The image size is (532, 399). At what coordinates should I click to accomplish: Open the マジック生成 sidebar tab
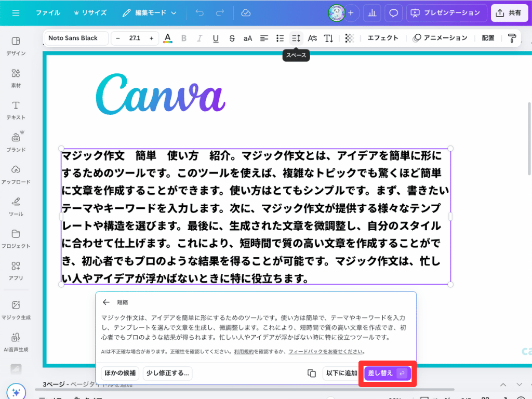[x=16, y=310]
